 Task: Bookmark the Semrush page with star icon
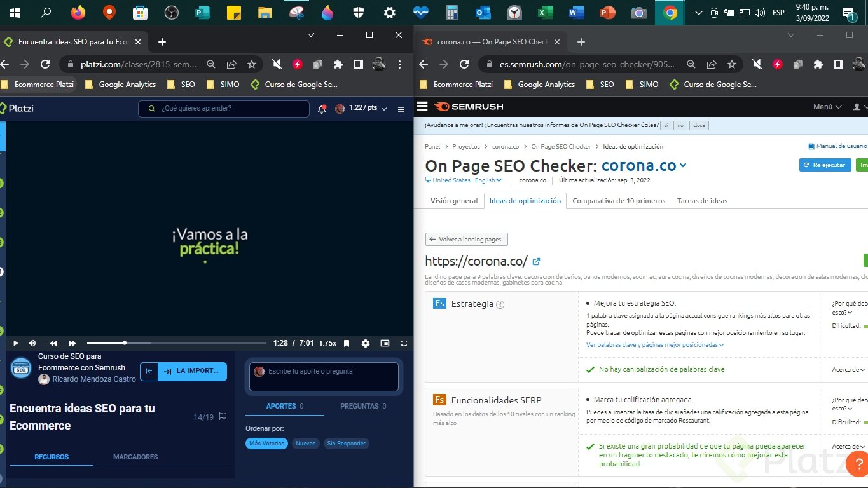(732, 64)
